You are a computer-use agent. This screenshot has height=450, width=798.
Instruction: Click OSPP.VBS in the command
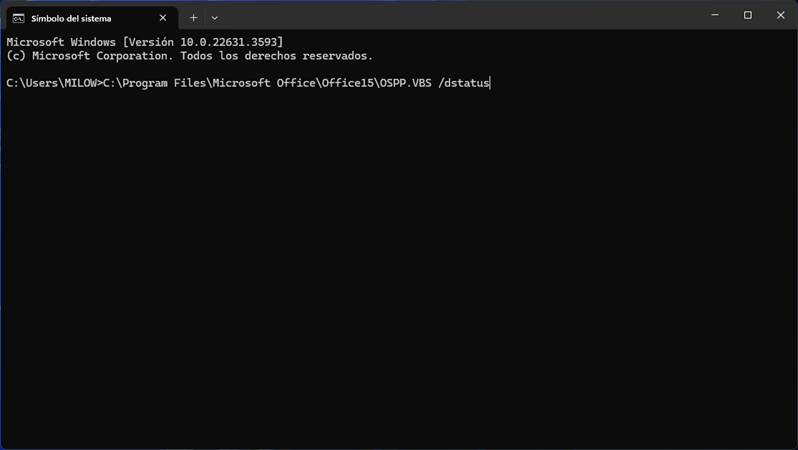click(404, 83)
